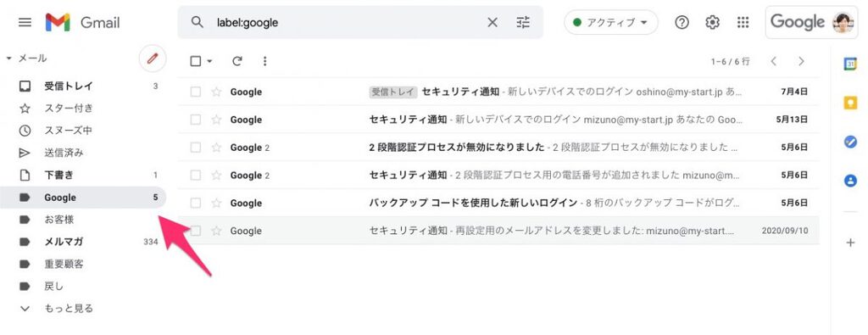Check the 2020/09/10 email checkbox

click(x=196, y=231)
